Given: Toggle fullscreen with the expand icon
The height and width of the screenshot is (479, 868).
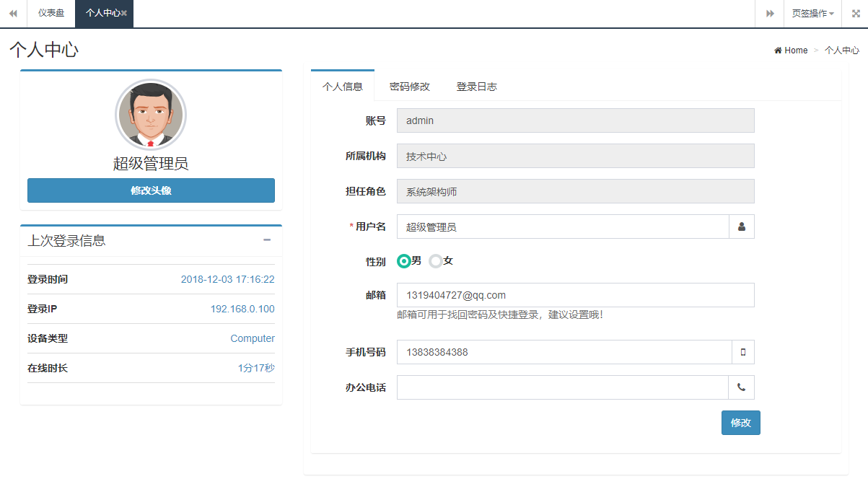Looking at the screenshot, I should pos(855,13).
